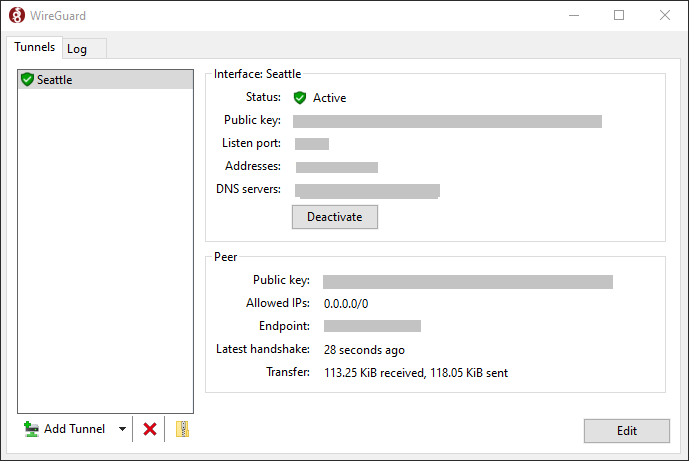Maximize the WireGuard window
Screen dimensions: 689x461
pos(619,15)
